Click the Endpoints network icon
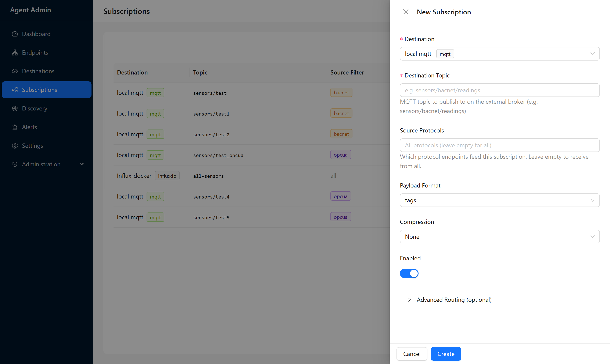610x364 pixels. (15, 52)
